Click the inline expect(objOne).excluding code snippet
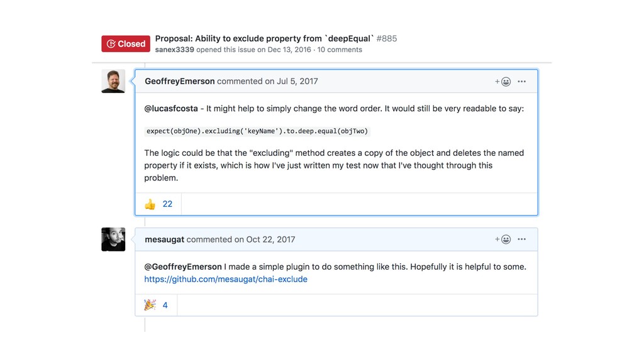The image size is (644, 362). pyautogui.click(x=257, y=131)
